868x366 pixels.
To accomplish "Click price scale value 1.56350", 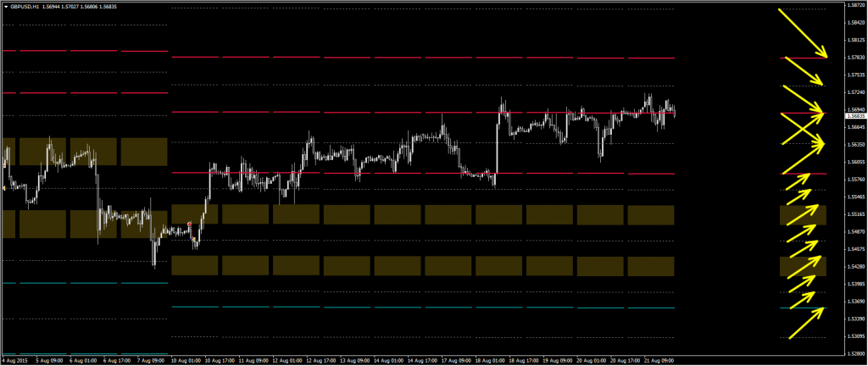I will [x=856, y=144].
